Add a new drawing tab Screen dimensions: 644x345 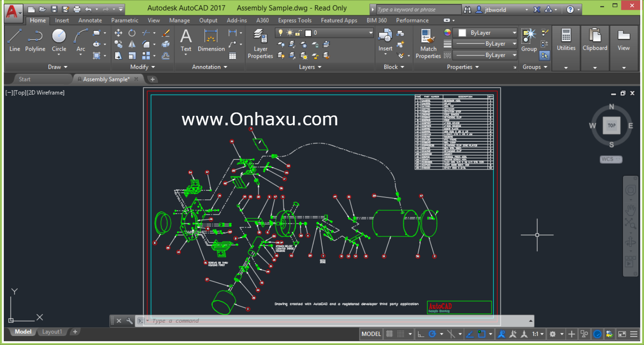(x=152, y=79)
